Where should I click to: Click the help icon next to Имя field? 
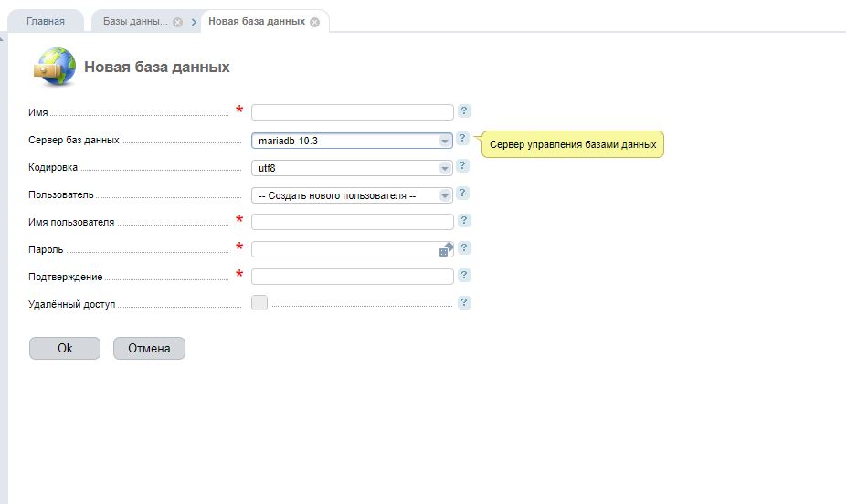[464, 111]
